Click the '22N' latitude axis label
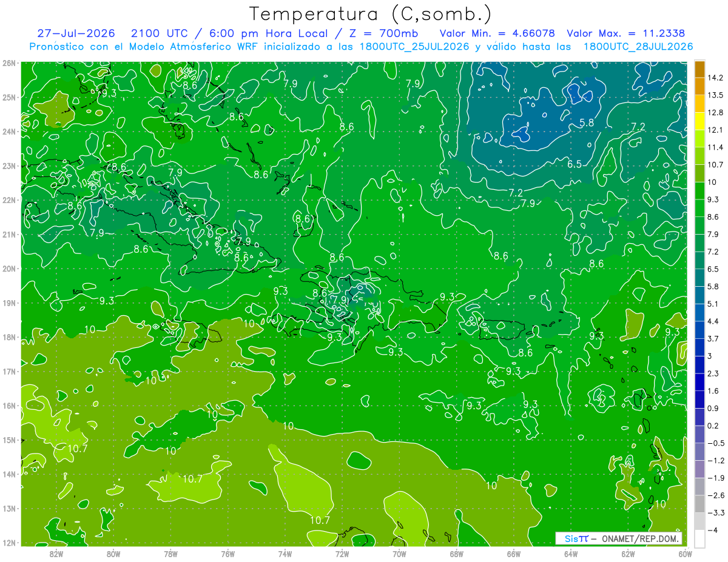Image resolution: width=728 pixels, height=562 pixels. tap(9, 200)
